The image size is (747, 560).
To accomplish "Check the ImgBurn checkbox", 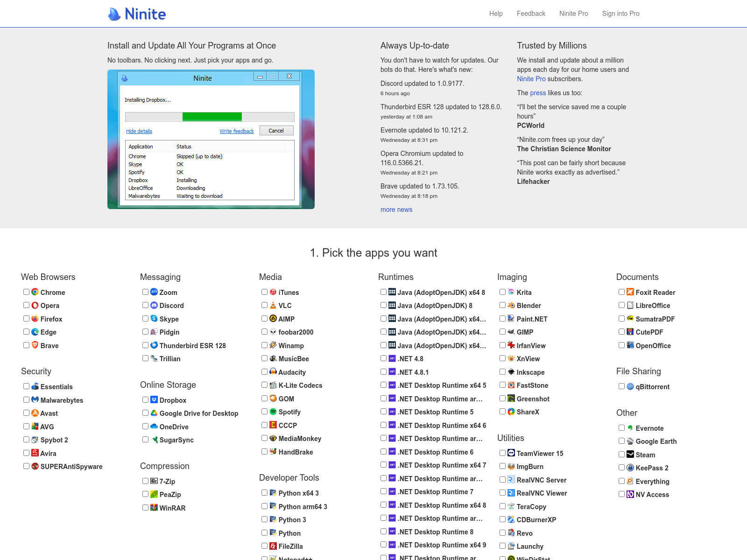I will click(x=503, y=466).
